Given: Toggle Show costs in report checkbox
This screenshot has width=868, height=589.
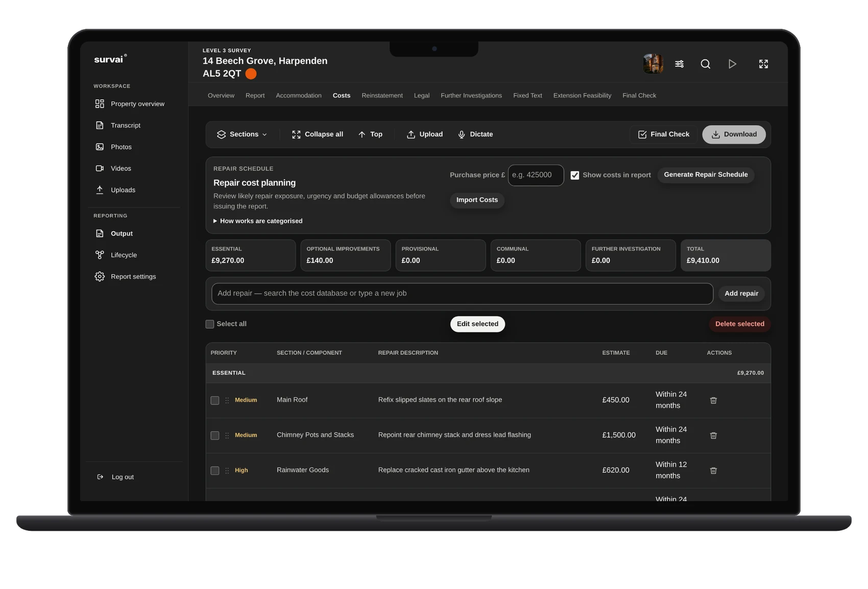Looking at the screenshot, I should point(574,175).
